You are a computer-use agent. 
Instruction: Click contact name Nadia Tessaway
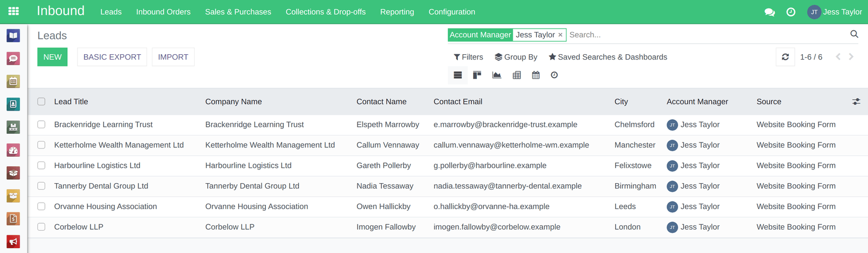tap(385, 186)
